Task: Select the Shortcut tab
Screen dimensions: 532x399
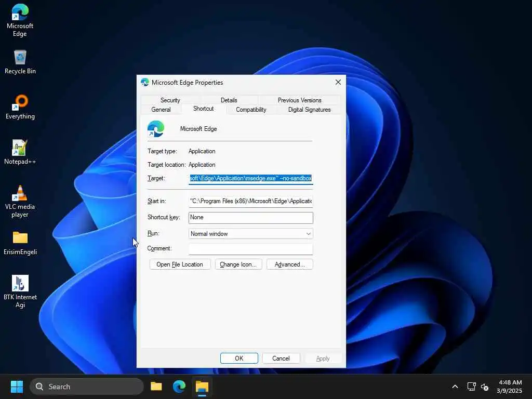Action: tap(203, 109)
